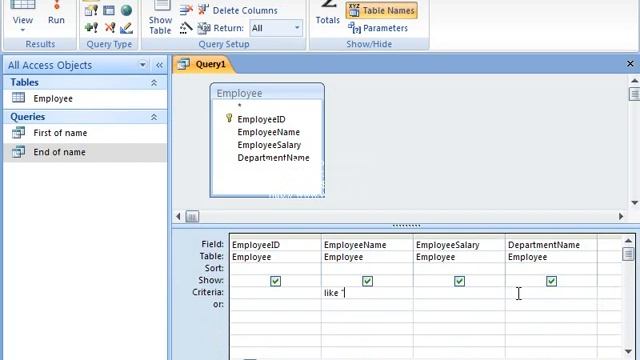Choose the Data Definition query icon

[127, 28]
